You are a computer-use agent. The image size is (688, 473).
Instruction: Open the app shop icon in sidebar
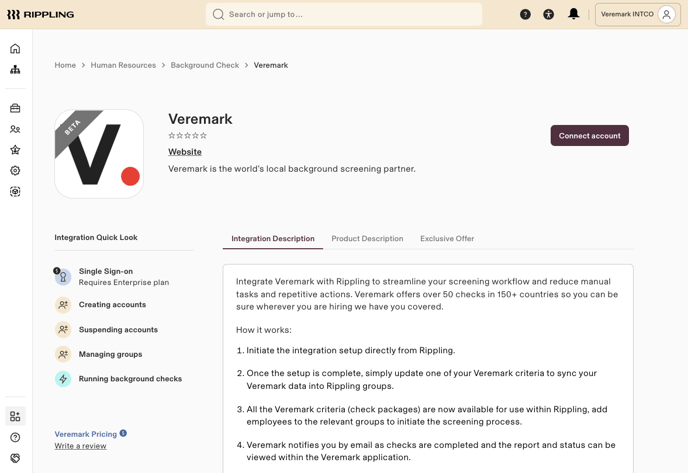point(15,416)
